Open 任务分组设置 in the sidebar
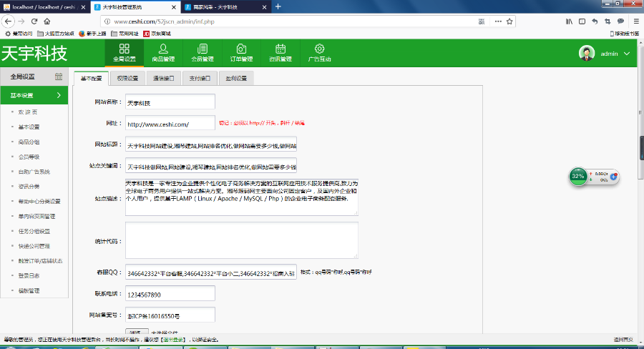 [x=34, y=231]
